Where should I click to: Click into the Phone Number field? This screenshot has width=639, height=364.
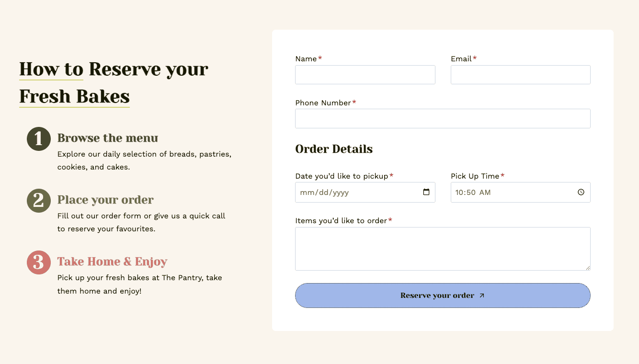tap(443, 118)
